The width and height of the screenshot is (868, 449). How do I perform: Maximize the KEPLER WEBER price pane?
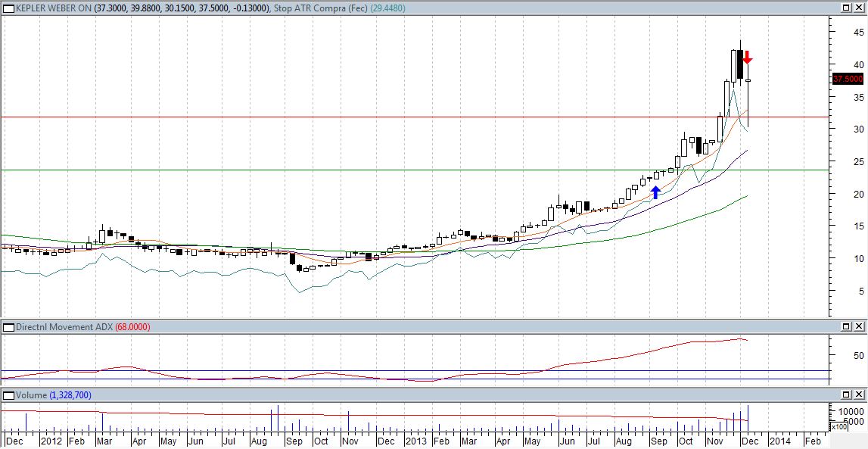coord(847,7)
